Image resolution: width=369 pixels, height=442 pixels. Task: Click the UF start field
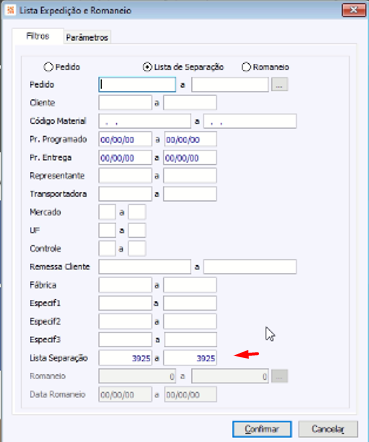click(107, 230)
